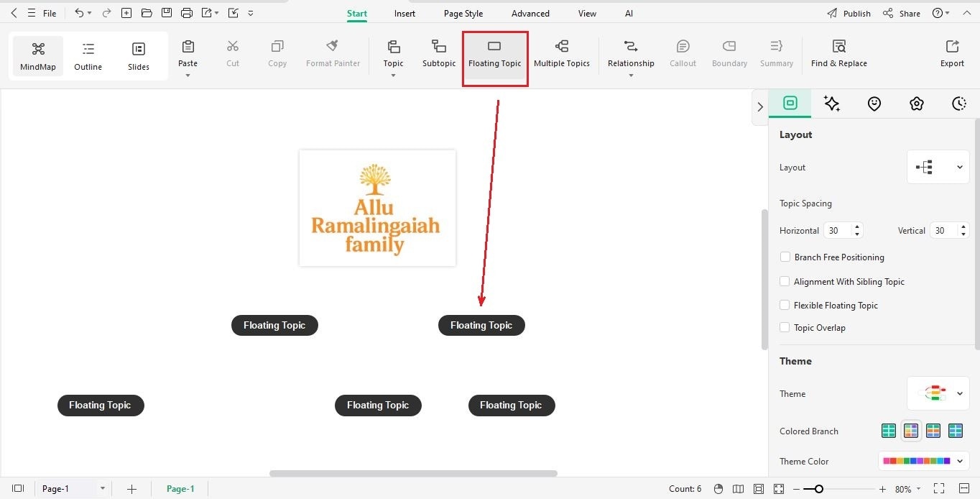
Task: Add a Boundary
Action: [x=729, y=54]
